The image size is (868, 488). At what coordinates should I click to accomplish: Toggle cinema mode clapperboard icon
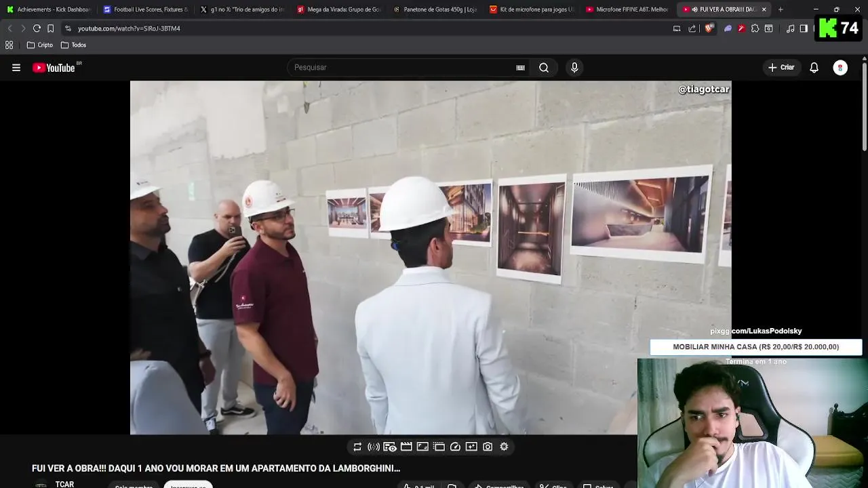click(x=406, y=447)
